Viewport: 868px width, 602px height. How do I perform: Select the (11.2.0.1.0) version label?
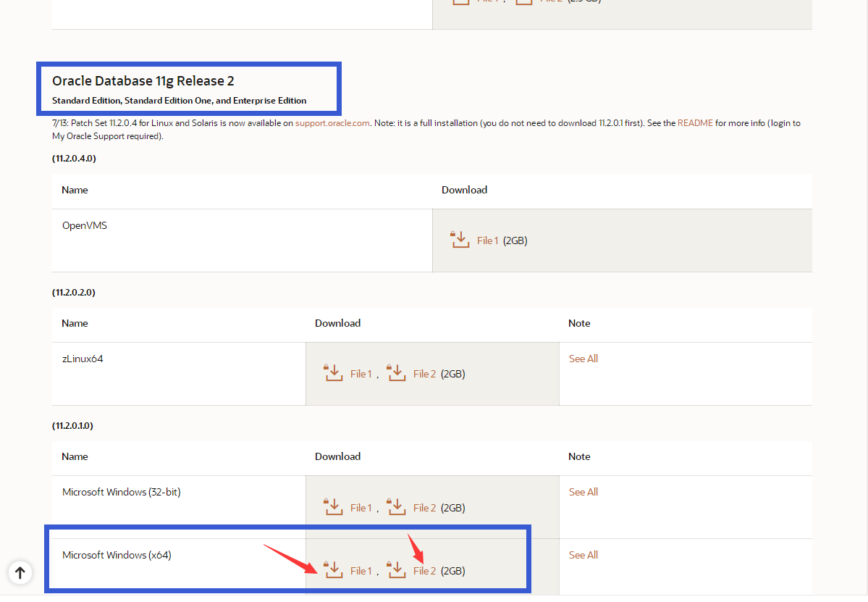click(x=72, y=426)
